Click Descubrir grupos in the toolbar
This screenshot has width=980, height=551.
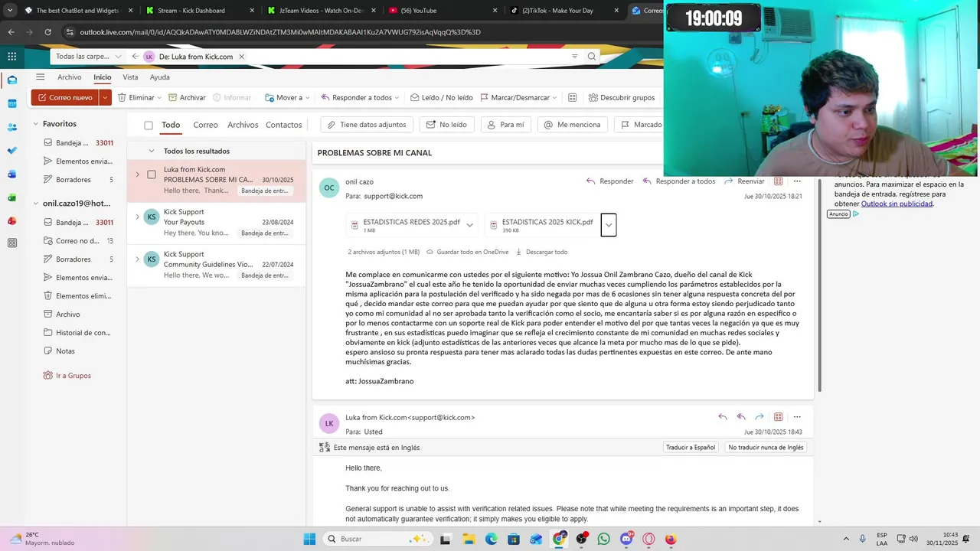tap(621, 97)
